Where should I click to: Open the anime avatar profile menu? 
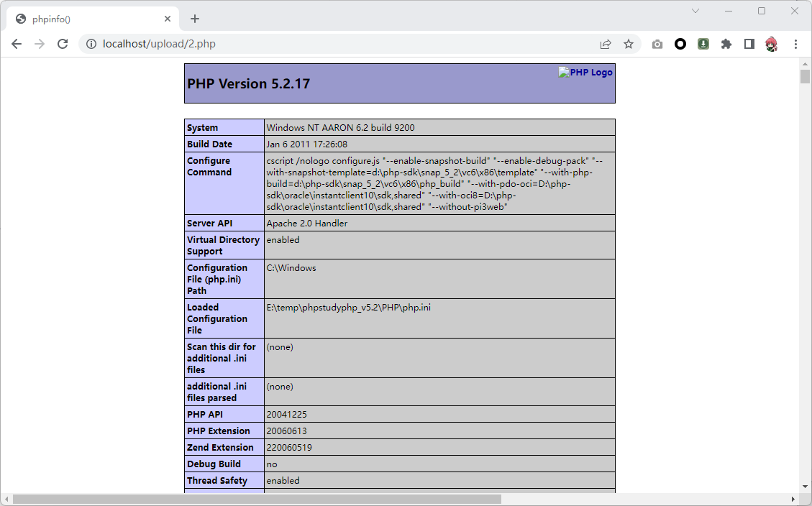click(x=772, y=44)
